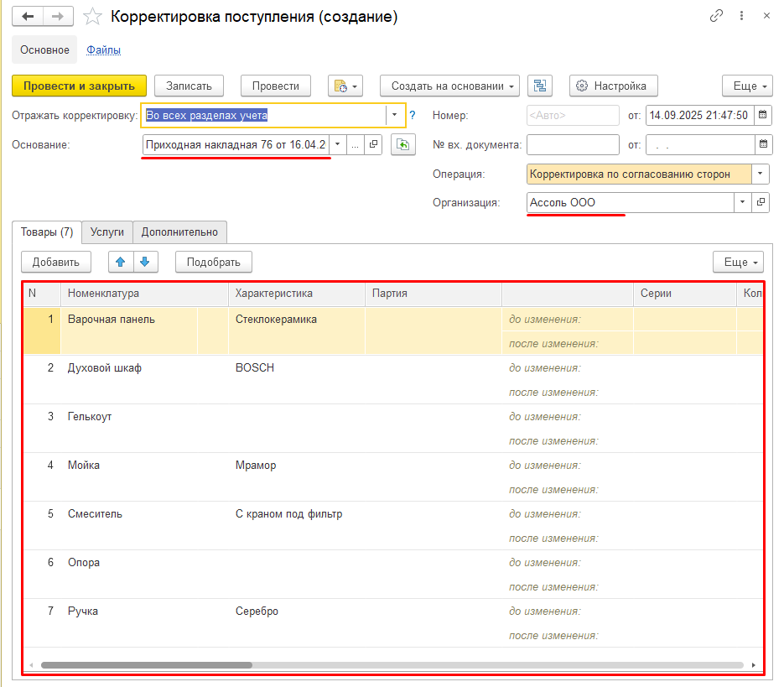The width and height of the screenshot is (784, 687).
Task: Click the Настройка gear button
Action: pyautogui.click(x=614, y=86)
